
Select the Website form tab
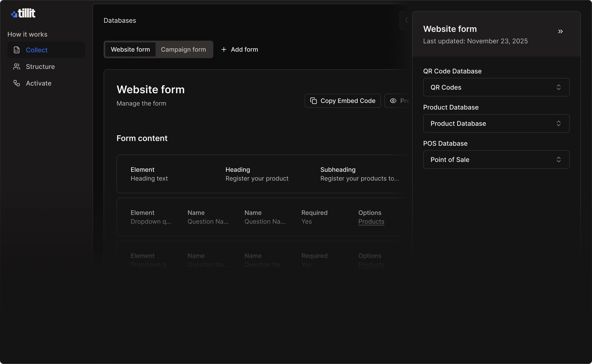click(130, 49)
